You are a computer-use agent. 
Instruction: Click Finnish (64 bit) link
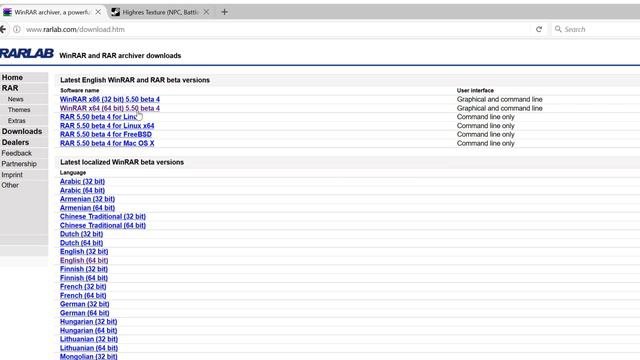pyautogui.click(x=84, y=278)
